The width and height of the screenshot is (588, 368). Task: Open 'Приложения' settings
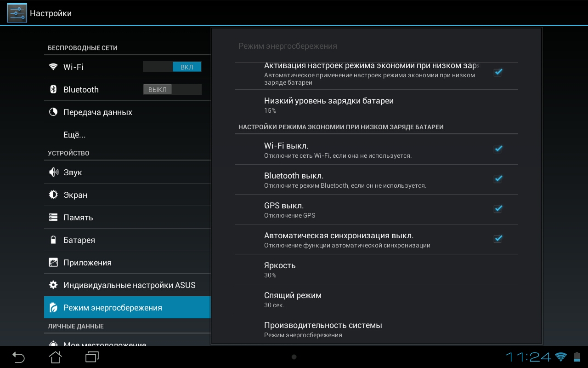pos(127,263)
